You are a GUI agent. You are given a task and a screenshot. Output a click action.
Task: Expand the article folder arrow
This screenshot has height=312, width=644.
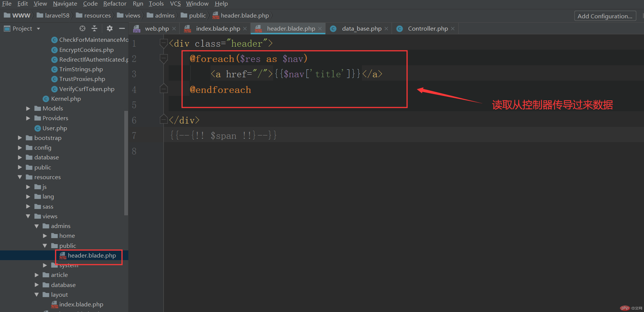coord(37,275)
